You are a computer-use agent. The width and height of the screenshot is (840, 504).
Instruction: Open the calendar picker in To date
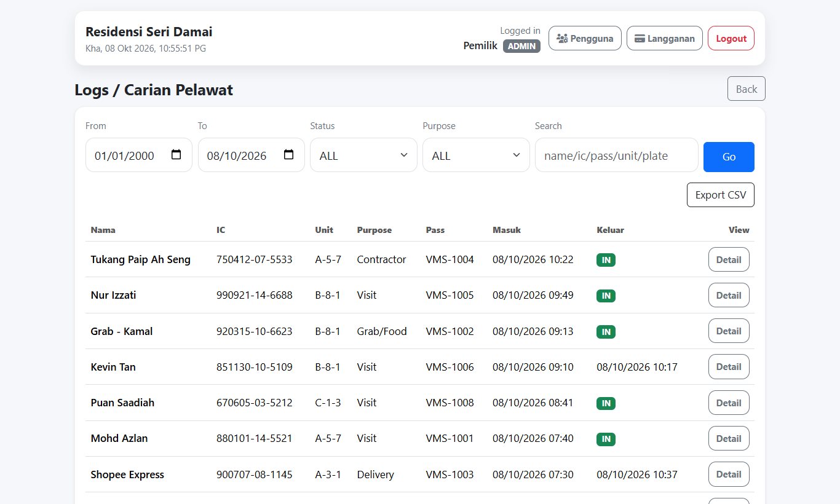(289, 155)
